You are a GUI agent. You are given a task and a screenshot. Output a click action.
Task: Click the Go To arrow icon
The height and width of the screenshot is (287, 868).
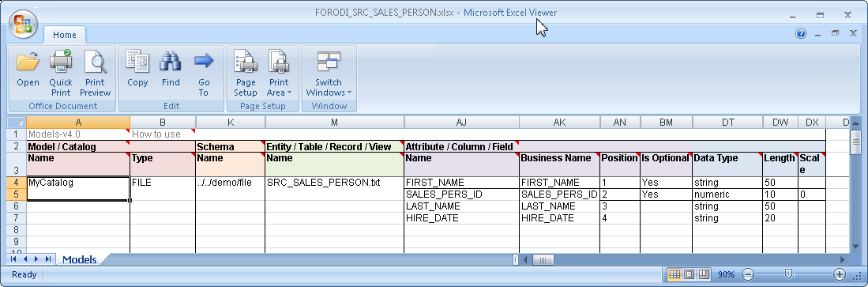[204, 74]
